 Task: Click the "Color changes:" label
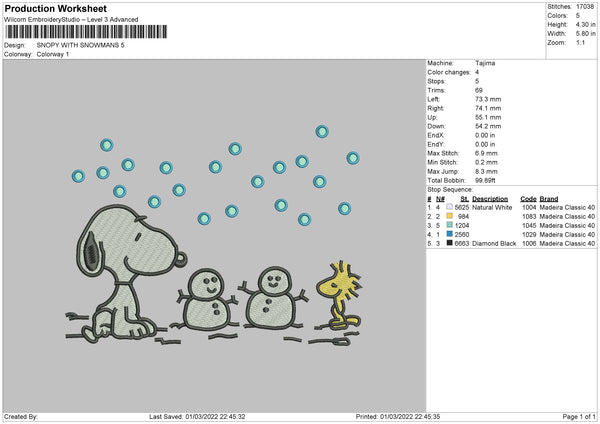(x=449, y=72)
